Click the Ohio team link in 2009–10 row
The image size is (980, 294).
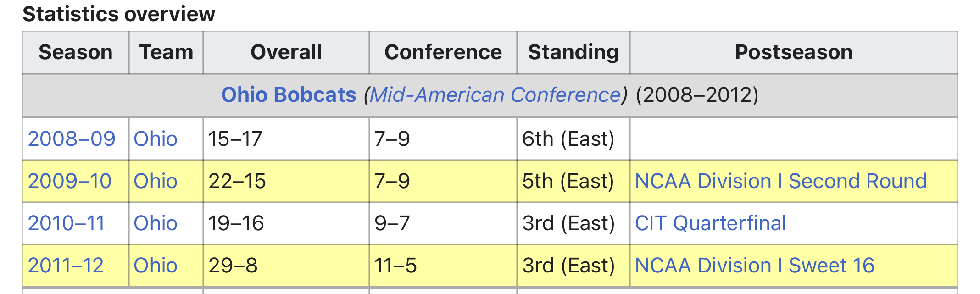(x=156, y=181)
